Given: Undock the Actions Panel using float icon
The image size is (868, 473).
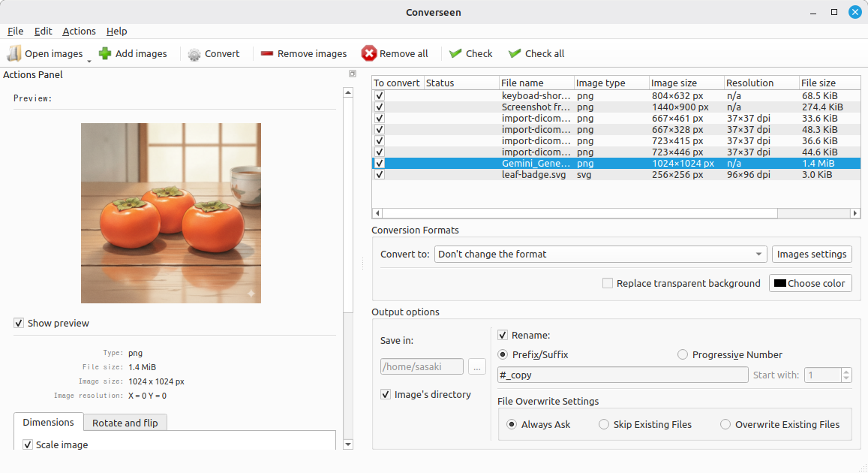Looking at the screenshot, I should tap(353, 74).
